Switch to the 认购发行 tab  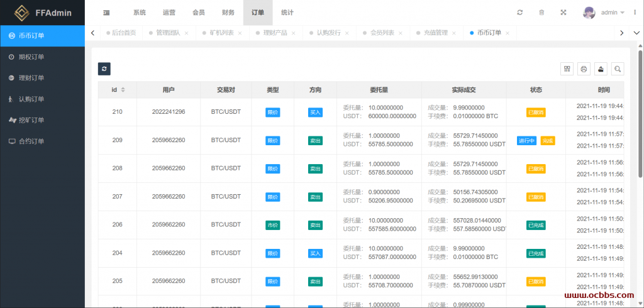(x=328, y=33)
